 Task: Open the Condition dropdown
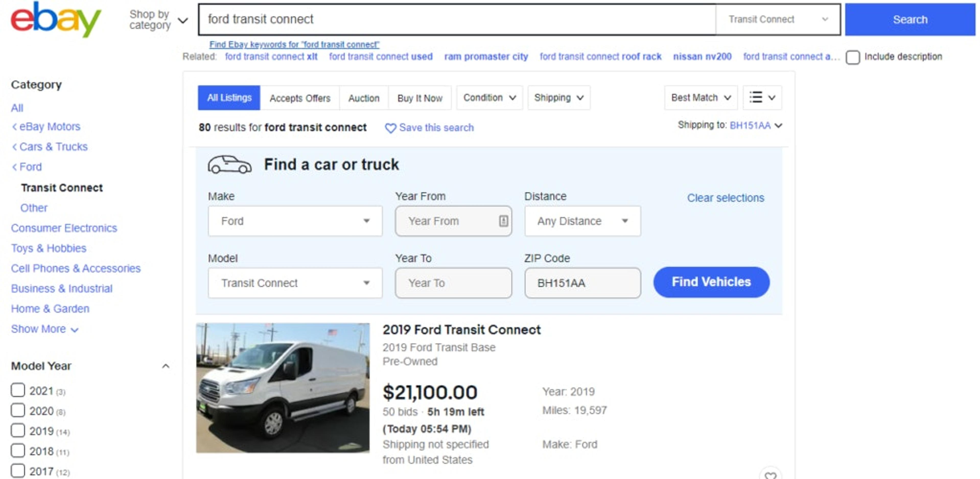(489, 98)
